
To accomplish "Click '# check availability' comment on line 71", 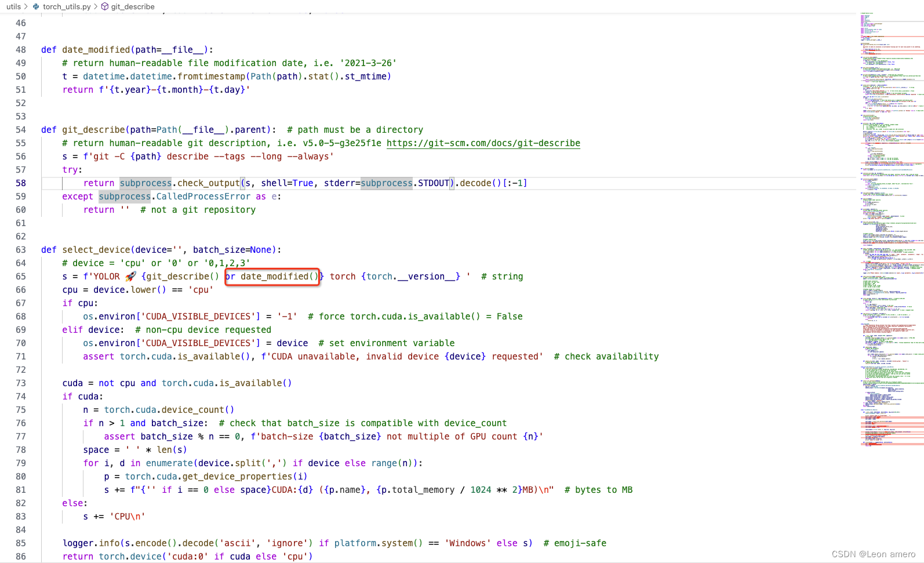I will click(606, 357).
